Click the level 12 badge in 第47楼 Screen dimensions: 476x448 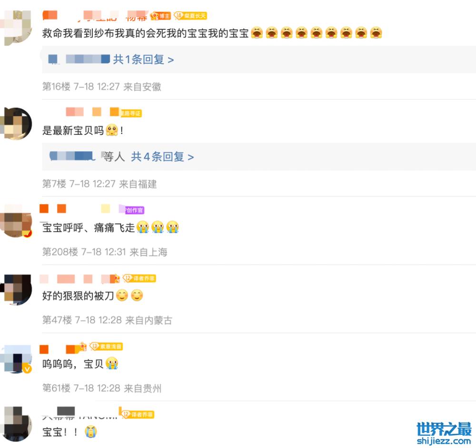[x=139, y=278]
